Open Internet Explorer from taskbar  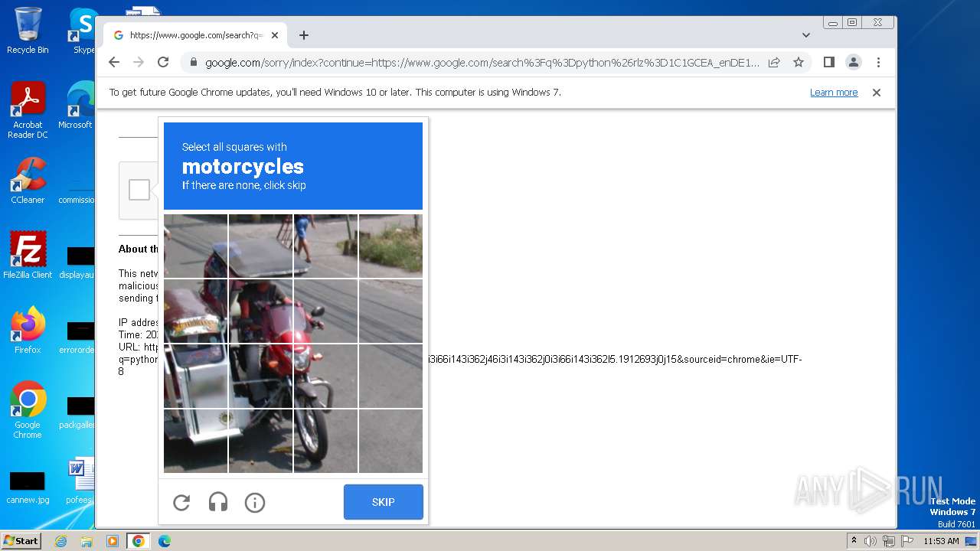pos(61,541)
